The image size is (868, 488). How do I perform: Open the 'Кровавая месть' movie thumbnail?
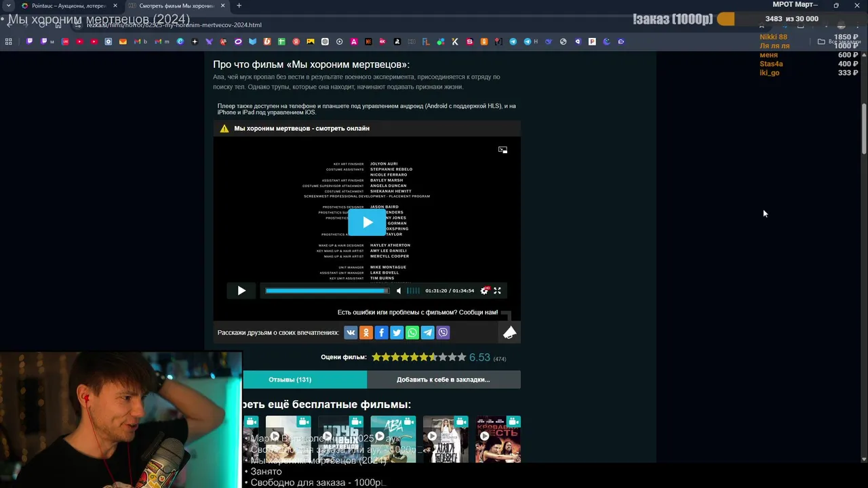[498, 439]
